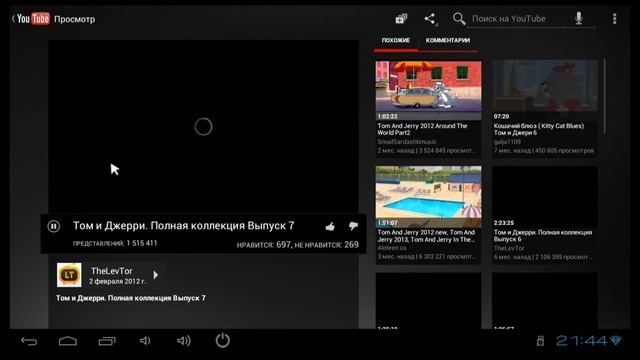Open Tom And Jerry 2012 Around The World thumbnail
The image size is (640, 360).
(x=428, y=90)
